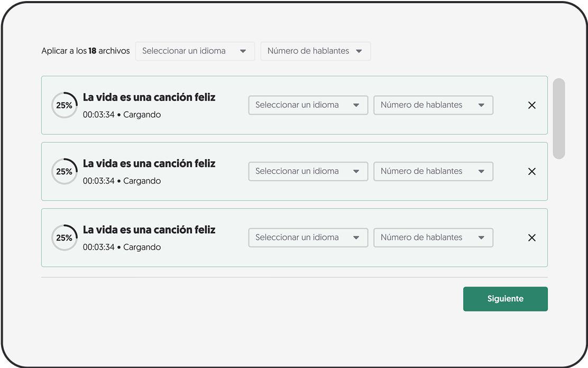Expand 'Número de hablantes' on the second file
Viewport: 588px width, 368px height.
[433, 171]
